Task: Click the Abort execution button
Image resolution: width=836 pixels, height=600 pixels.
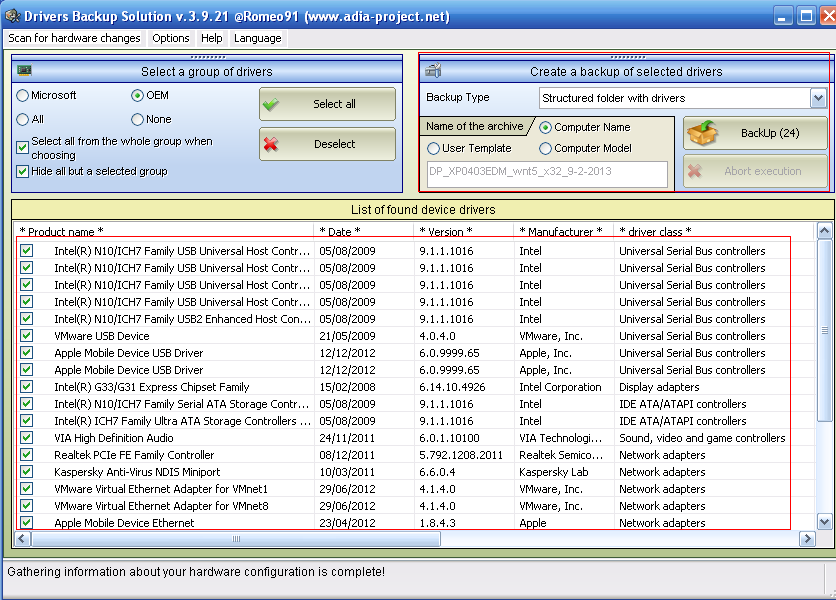Action: pyautogui.click(x=755, y=171)
